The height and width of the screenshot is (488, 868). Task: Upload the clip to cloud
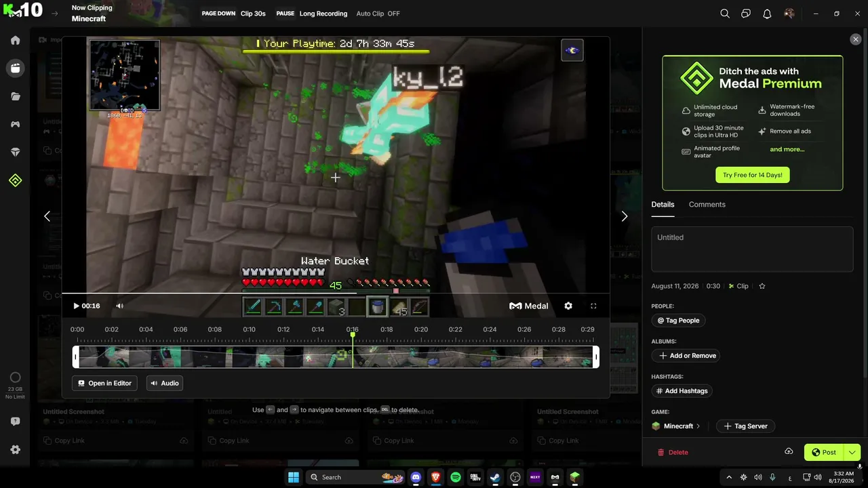[789, 452]
